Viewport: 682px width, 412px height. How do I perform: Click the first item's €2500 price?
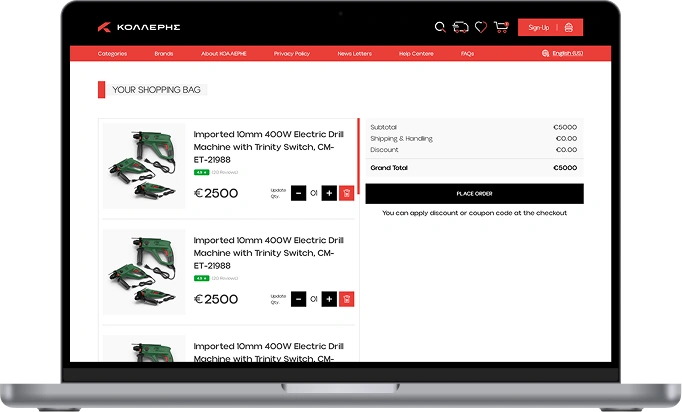[x=216, y=193]
